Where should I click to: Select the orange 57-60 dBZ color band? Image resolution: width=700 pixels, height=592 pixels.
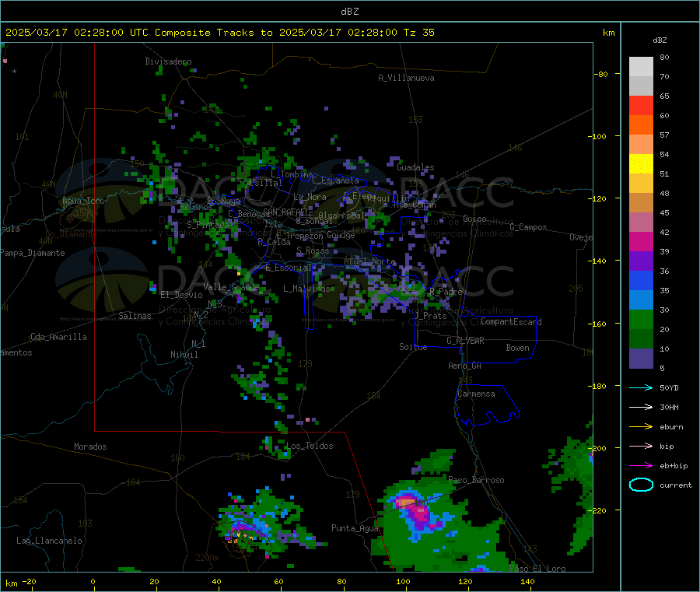pos(641,125)
